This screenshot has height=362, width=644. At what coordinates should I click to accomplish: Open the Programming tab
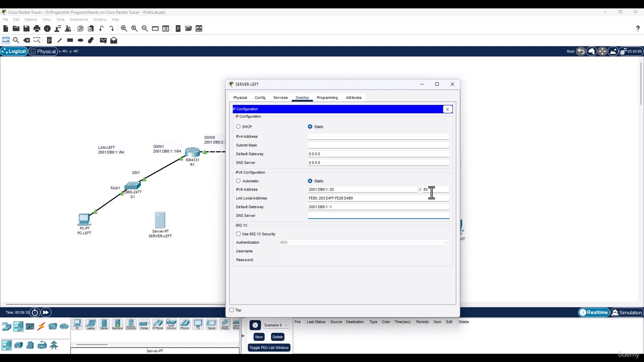(x=327, y=98)
